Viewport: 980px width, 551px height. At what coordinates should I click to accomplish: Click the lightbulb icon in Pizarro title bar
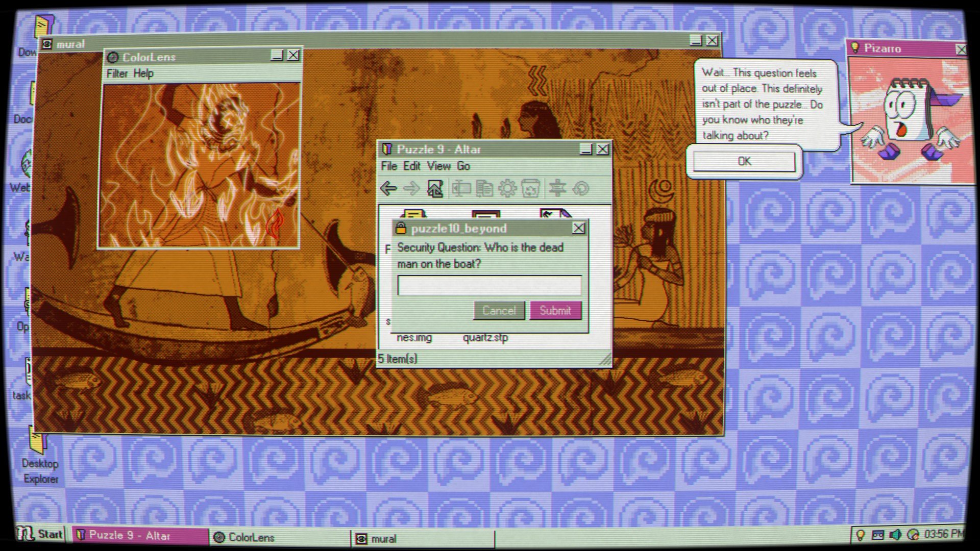[x=855, y=48]
